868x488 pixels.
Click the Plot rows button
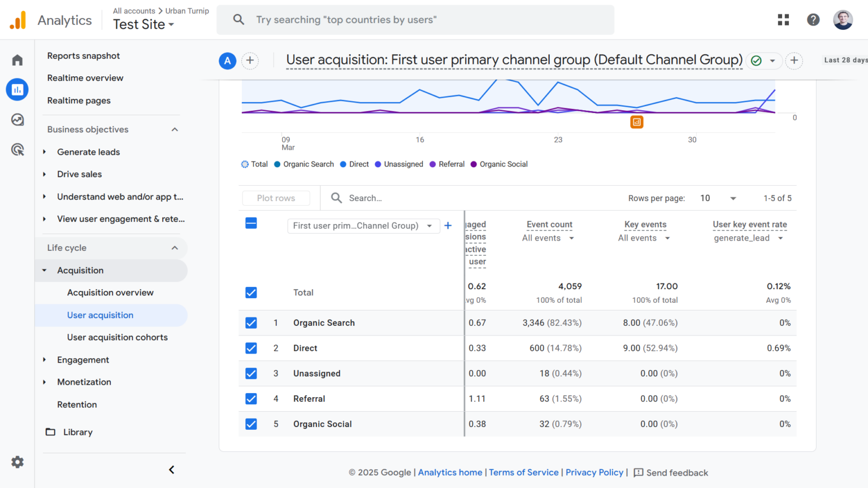(x=276, y=198)
